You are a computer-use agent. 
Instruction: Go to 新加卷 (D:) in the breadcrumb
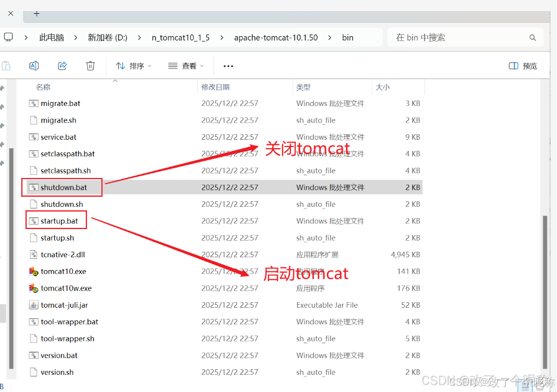click(108, 38)
